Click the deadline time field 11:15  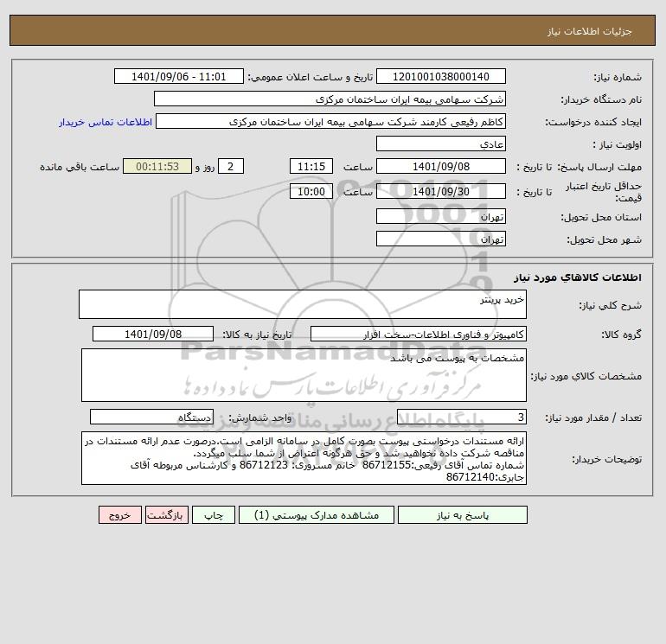(x=311, y=167)
